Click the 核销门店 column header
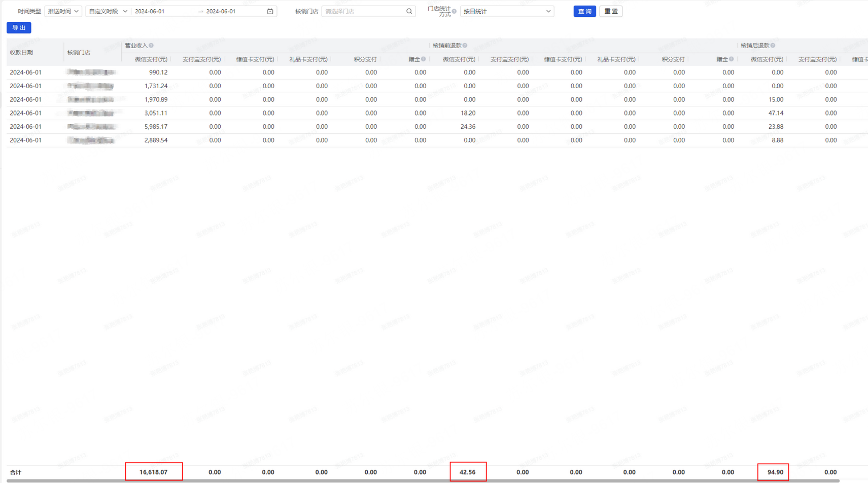868x483 pixels. (x=79, y=52)
